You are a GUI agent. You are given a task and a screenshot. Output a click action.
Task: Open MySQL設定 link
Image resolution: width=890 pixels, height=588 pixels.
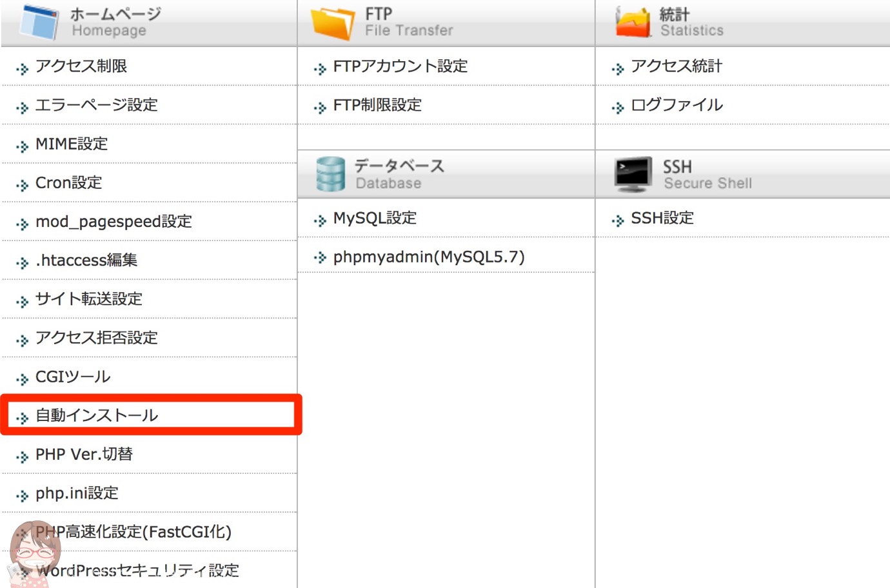(375, 219)
